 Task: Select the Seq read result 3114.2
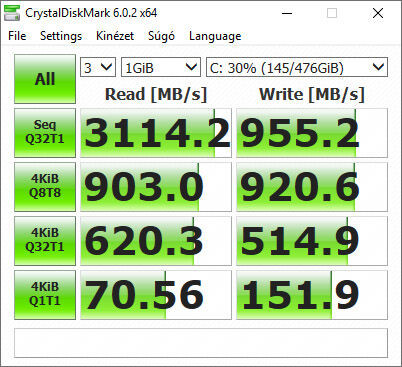click(x=156, y=133)
